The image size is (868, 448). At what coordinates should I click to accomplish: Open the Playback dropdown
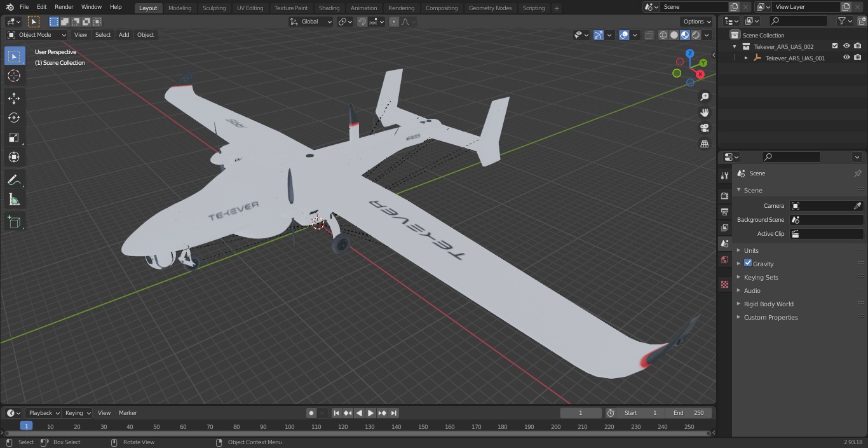coord(44,413)
